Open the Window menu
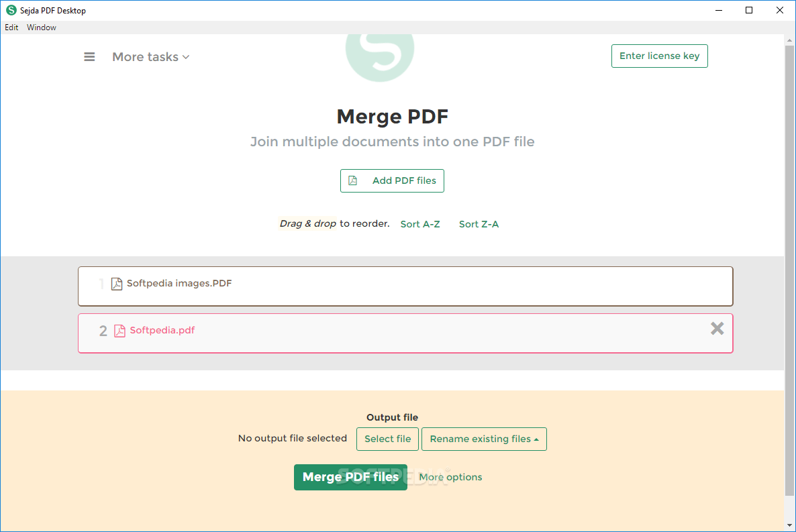Viewport: 796px width, 532px height. click(x=42, y=28)
